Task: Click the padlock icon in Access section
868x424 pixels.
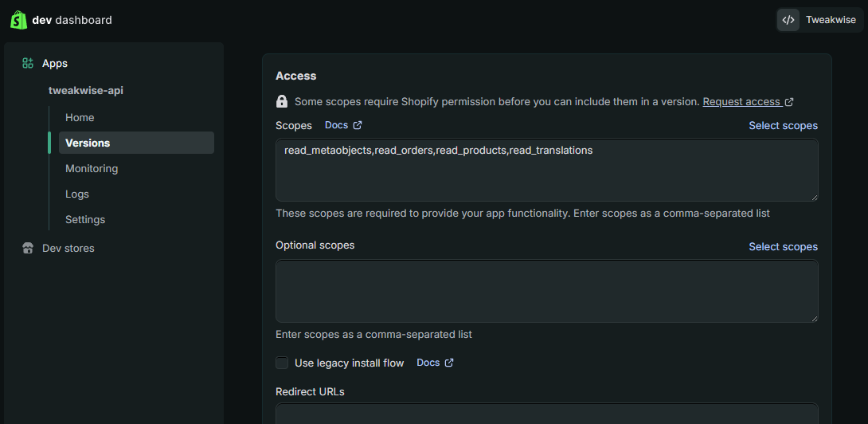Action: point(282,101)
